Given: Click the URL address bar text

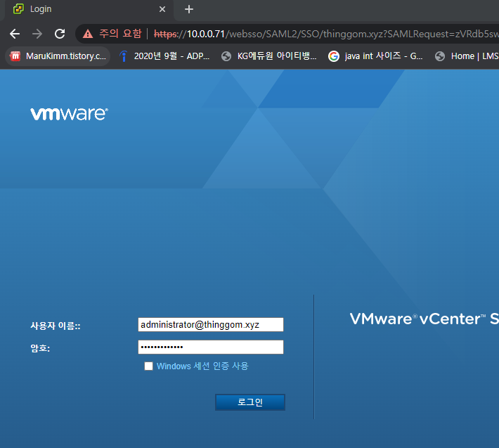Looking at the screenshot, I should click(x=326, y=34).
